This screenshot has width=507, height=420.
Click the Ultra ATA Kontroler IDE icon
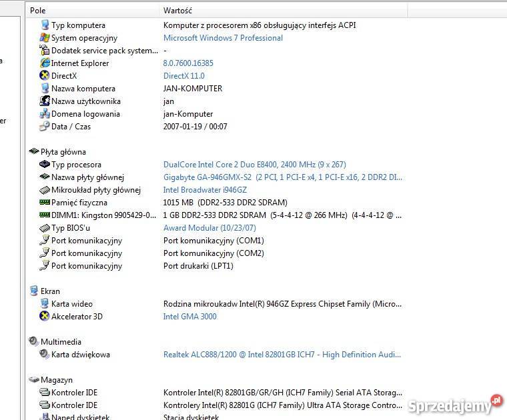coord(45,405)
